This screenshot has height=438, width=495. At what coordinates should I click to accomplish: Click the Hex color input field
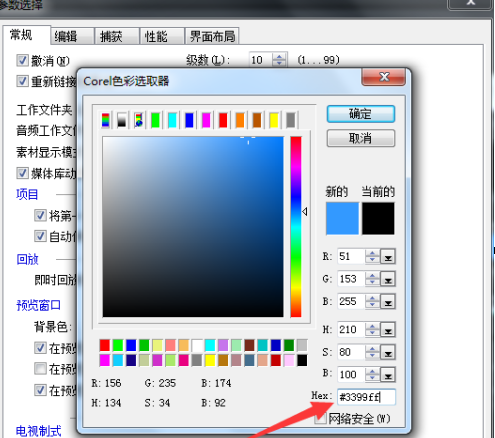coord(366,397)
